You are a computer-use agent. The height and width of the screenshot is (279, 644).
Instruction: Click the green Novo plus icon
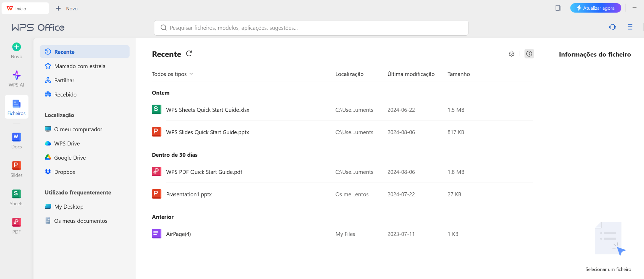[x=16, y=47]
